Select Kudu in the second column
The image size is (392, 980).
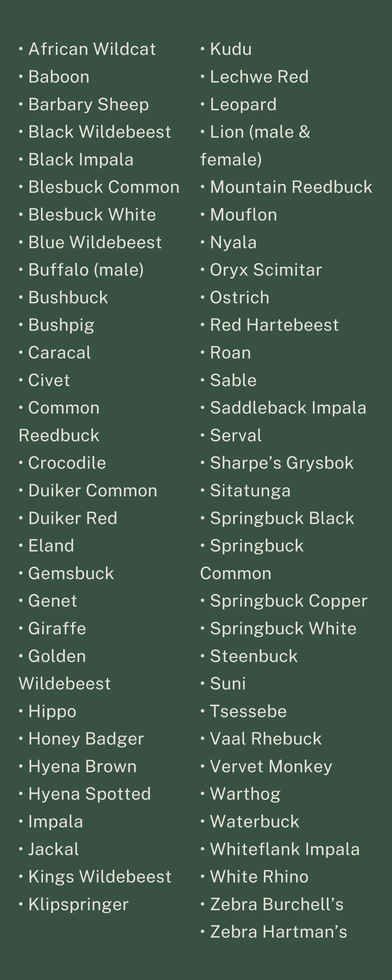pyautogui.click(x=231, y=49)
